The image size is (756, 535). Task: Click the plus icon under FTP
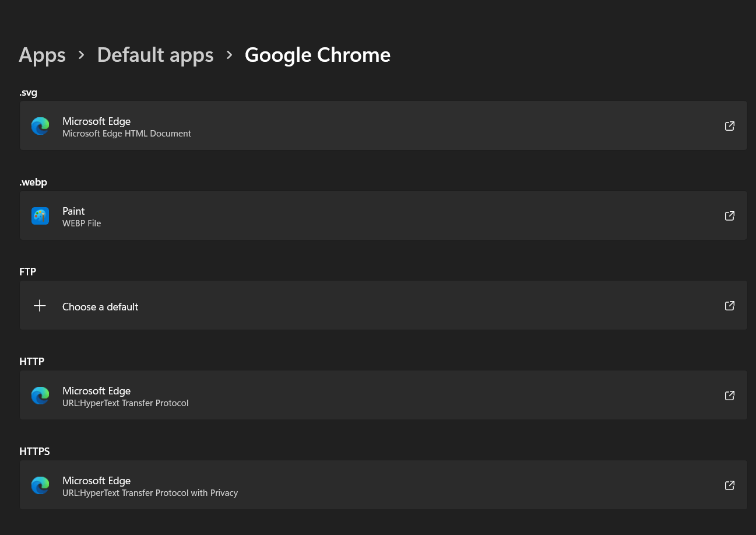pos(40,306)
